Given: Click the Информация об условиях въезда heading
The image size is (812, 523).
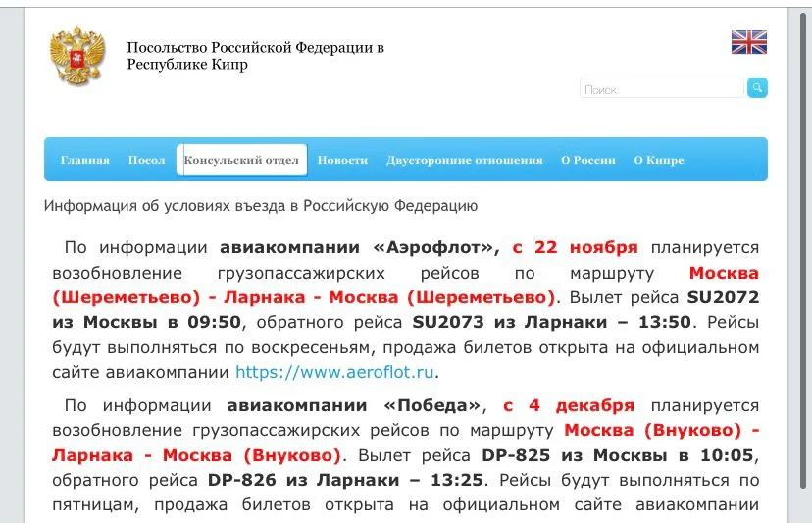Looking at the screenshot, I should tap(261, 206).
